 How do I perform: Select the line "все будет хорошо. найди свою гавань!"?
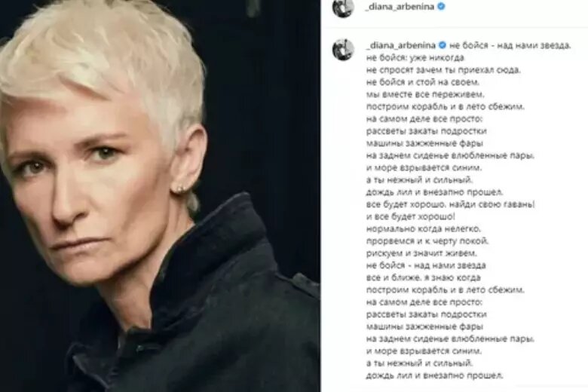click(x=450, y=204)
